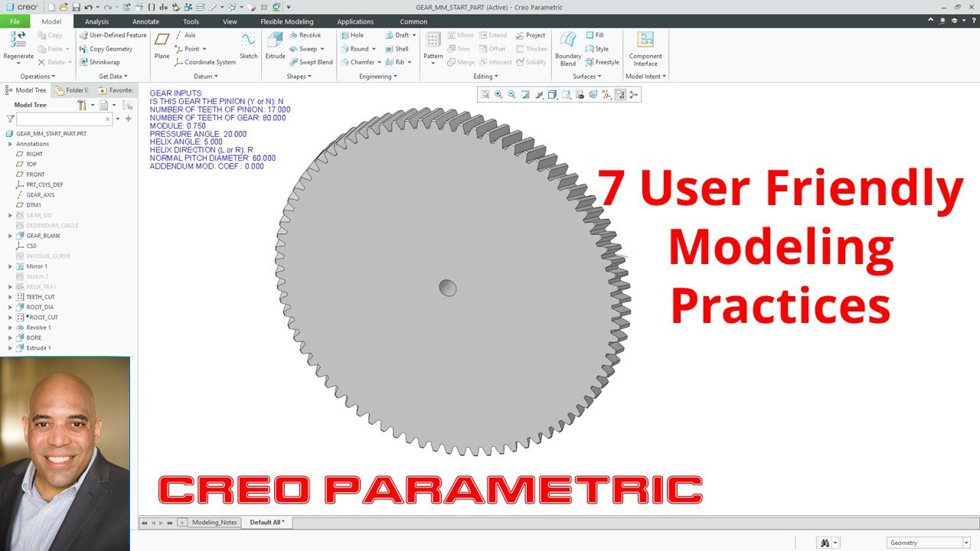Expand the BORE feature node
The width and height of the screenshot is (980, 551).
pos(10,337)
